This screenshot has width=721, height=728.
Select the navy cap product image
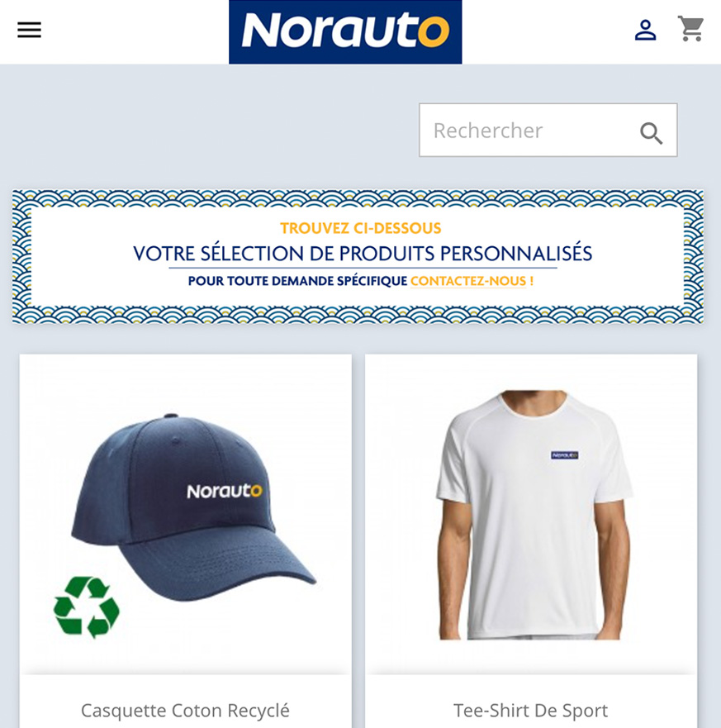185,514
